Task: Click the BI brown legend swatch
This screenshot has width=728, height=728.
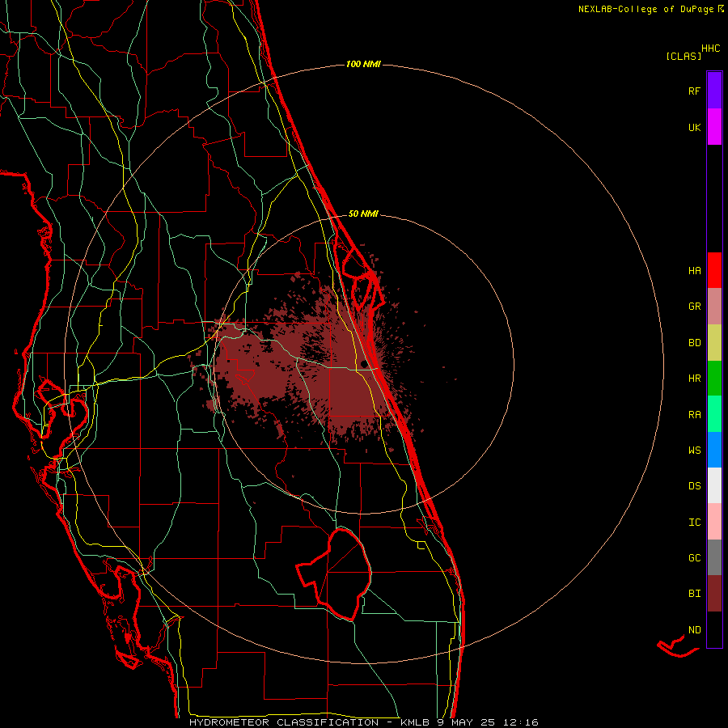Action: coord(714,594)
